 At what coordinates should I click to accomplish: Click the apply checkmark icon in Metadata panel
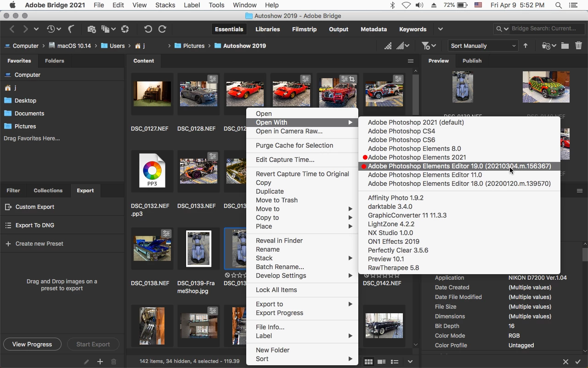[578, 362]
